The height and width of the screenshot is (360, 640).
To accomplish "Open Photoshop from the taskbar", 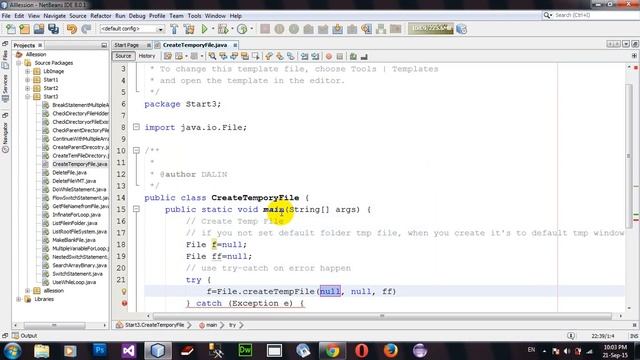I will (x=99, y=350).
